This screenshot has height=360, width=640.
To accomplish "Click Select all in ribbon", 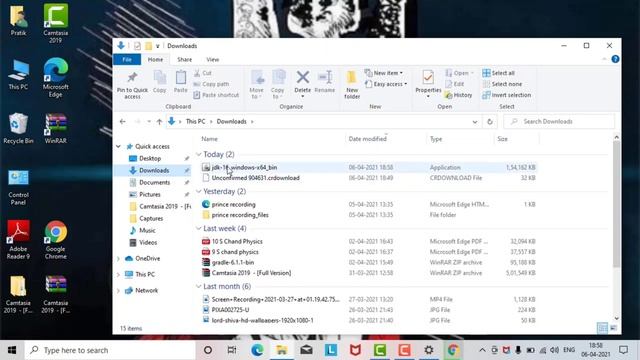I will (x=498, y=73).
